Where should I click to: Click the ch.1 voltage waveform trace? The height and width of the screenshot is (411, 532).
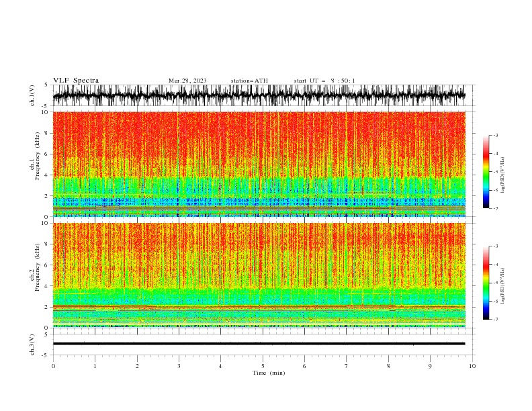(259, 95)
